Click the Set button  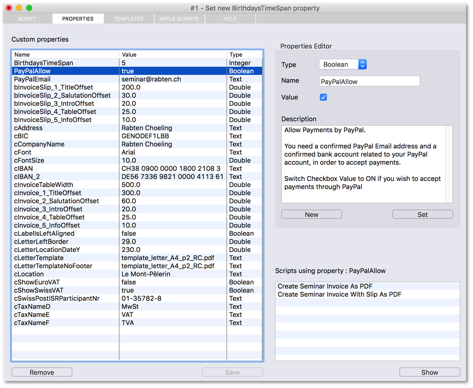tap(422, 214)
